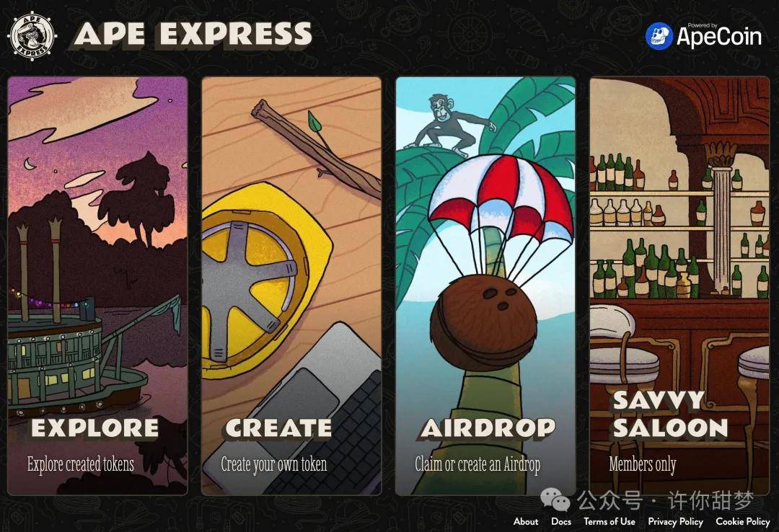Click the AIRDROP heading

point(488,428)
